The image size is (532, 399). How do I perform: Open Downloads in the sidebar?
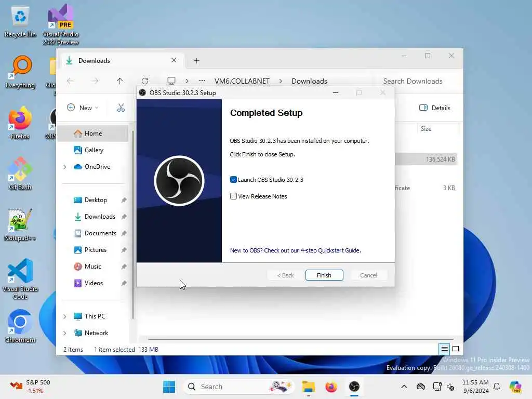pos(100,217)
